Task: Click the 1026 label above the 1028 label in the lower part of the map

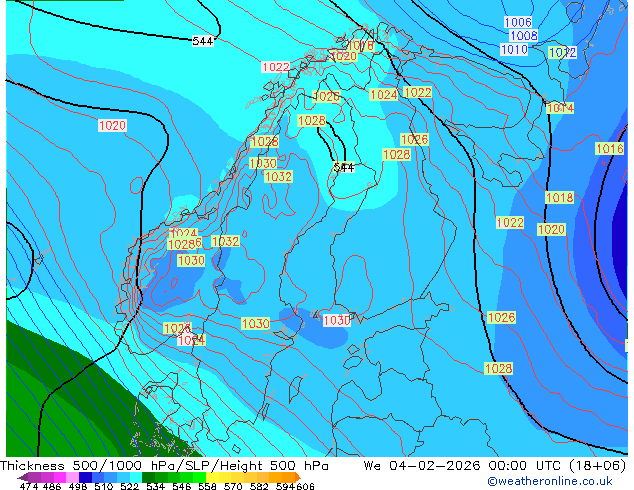Action: (501, 317)
